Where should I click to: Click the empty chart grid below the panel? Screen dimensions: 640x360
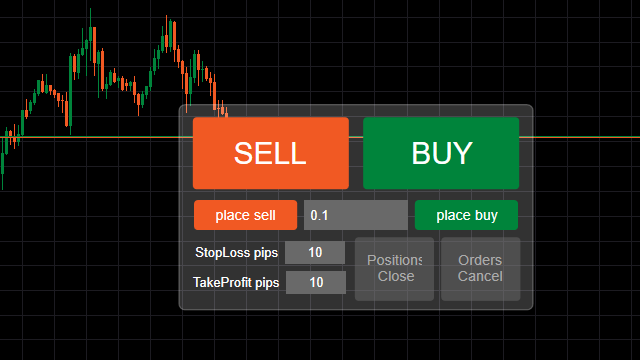[x=355, y=335]
